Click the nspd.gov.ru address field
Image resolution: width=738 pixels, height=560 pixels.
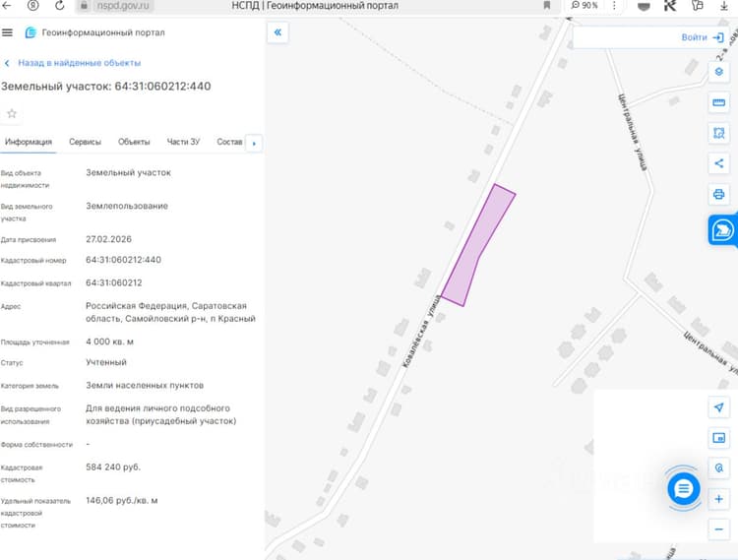tap(123, 6)
